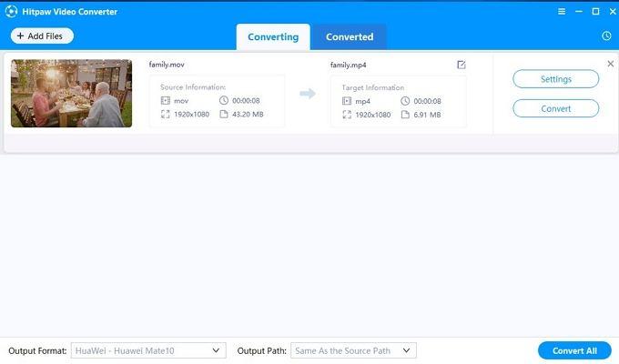Click the conversion arrow between source and target
The height and width of the screenshot is (364, 619).
(308, 94)
